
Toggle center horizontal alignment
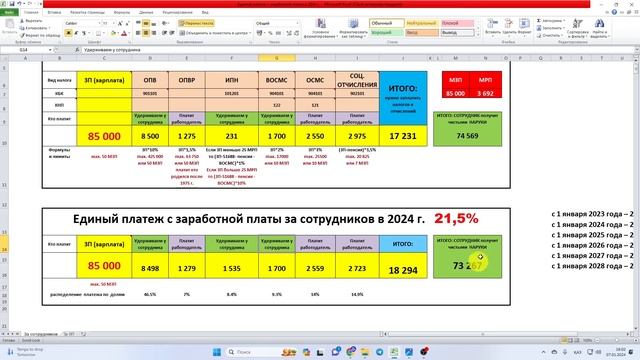click(x=146, y=33)
